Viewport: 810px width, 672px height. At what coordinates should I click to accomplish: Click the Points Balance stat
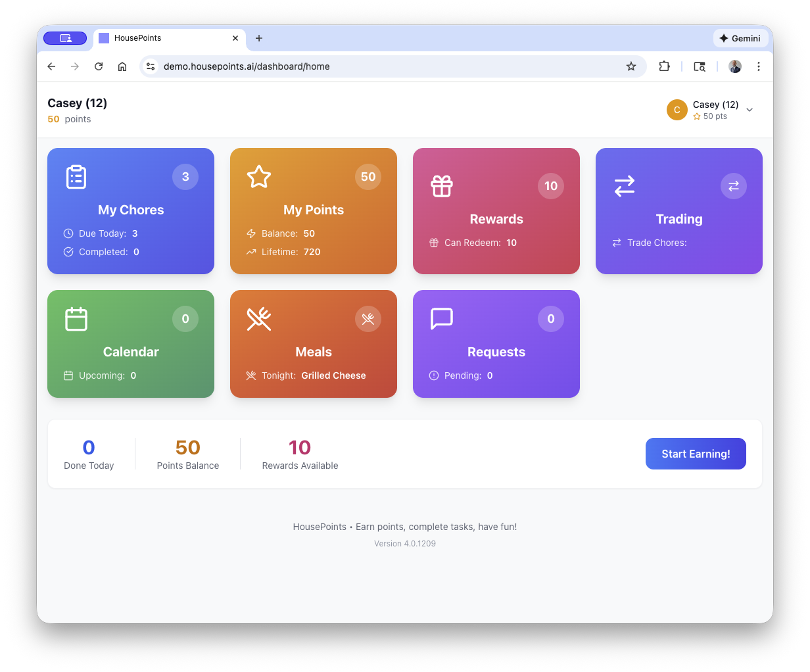coord(188,454)
